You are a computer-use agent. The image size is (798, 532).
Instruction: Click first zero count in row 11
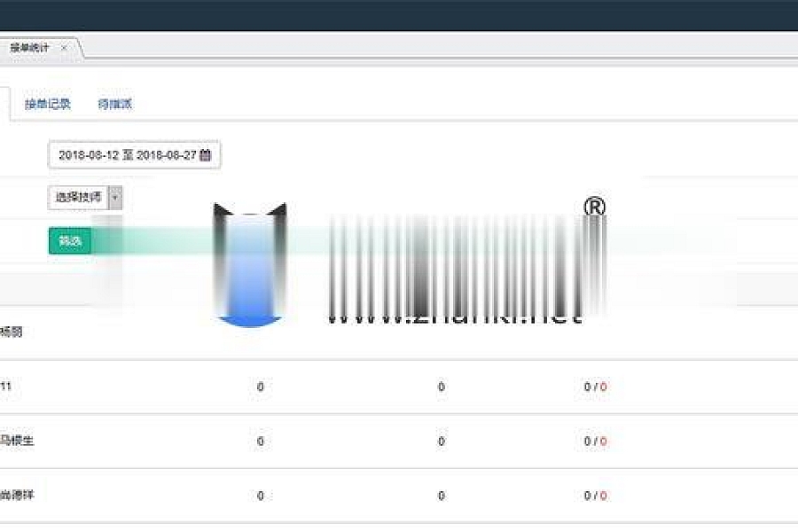(260, 387)
